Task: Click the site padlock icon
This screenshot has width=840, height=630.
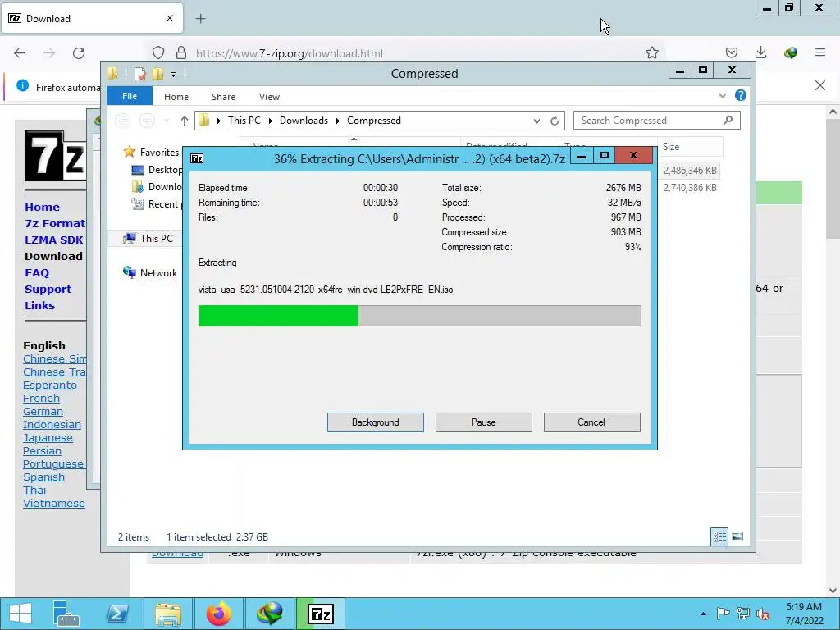Action: pos(181,52)
